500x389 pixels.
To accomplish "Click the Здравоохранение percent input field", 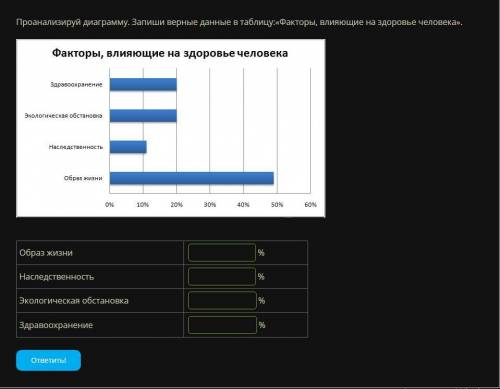I will [222, 325].
